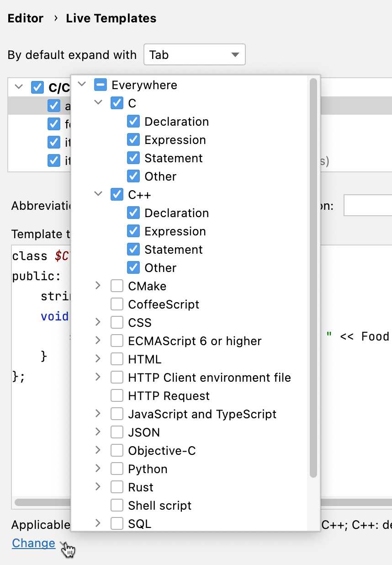Expand the JavaScript and TypeScript node
392x565 pixels.
click(x=98, y=414)
